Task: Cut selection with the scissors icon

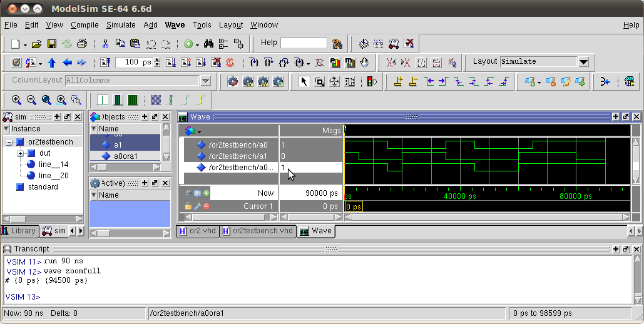Action: tap(105, 44)
